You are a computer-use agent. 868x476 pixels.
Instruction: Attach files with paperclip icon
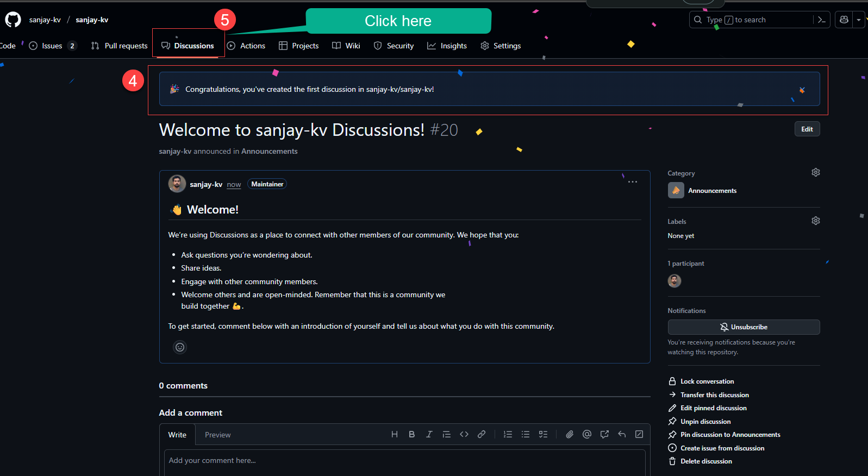coord(570,434)
